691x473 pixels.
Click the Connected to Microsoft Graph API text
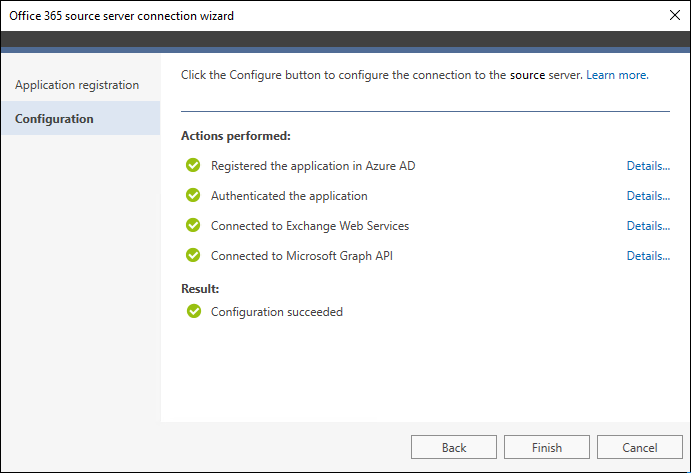click(302, 256)
